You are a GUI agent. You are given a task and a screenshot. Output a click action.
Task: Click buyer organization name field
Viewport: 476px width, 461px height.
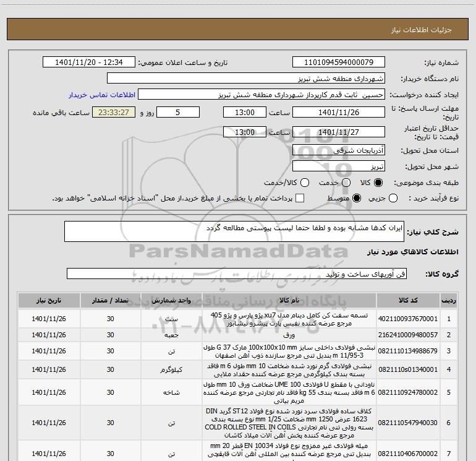[246, 79]
